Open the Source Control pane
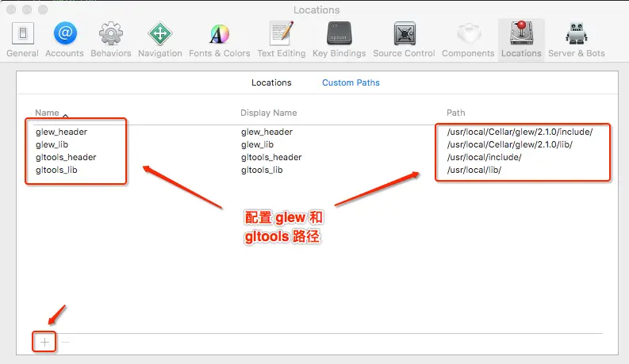The height and width of the screenshot is (364, 629). click(404, 40)
